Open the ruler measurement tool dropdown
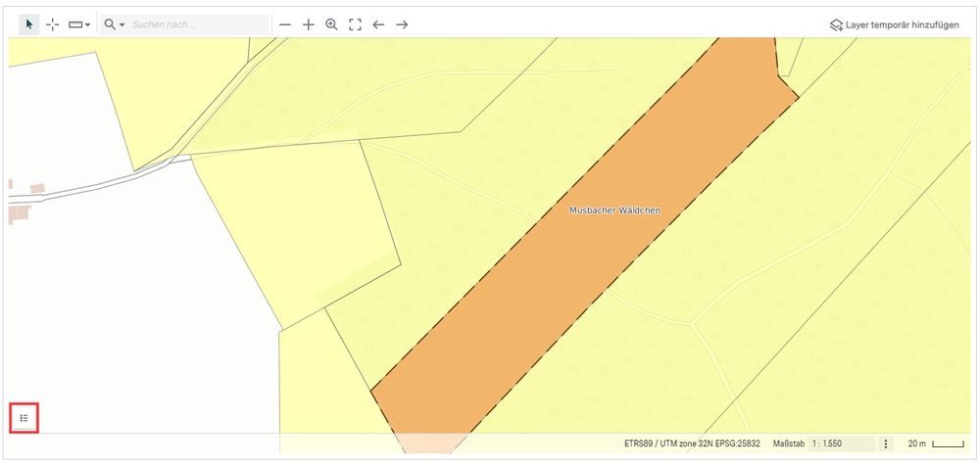This screenshot has height=466, width=980. click(80, 23)
